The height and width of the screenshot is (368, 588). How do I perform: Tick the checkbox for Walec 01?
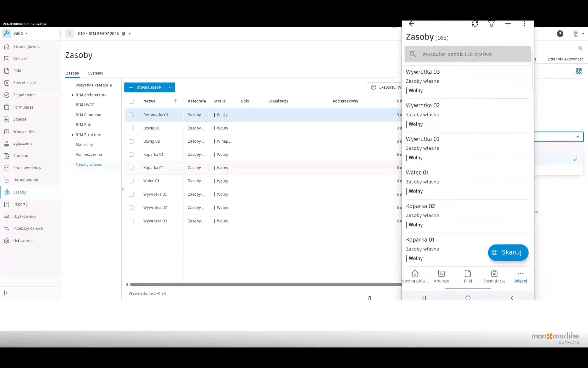click(131, 181)
